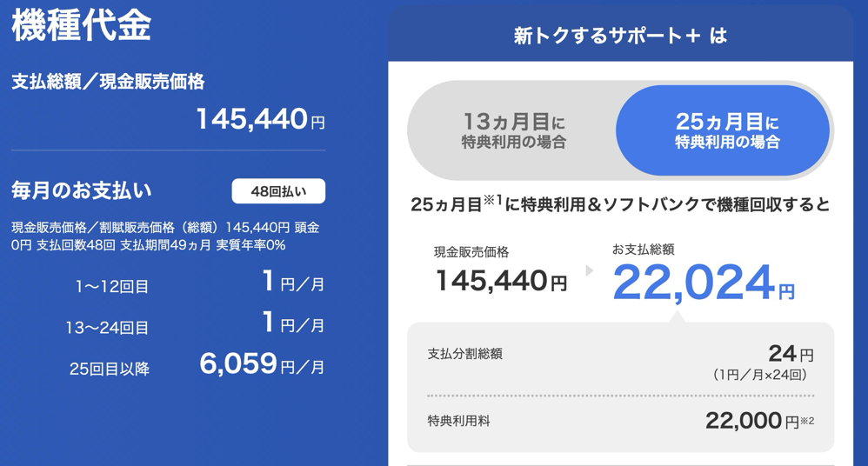Image resolution: width=868 pixels, height=466 pixels.
Task: Click the gray arrow between the two prices
Action: click(590, 271)
